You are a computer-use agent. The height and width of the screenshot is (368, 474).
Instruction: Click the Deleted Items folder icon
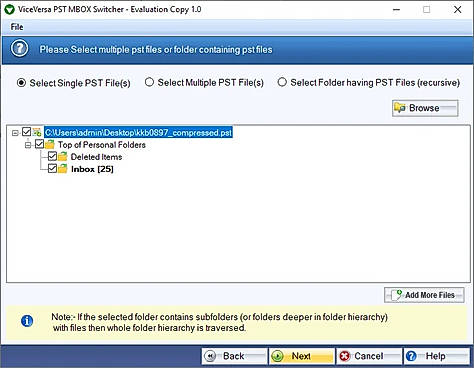click(62, 157)
